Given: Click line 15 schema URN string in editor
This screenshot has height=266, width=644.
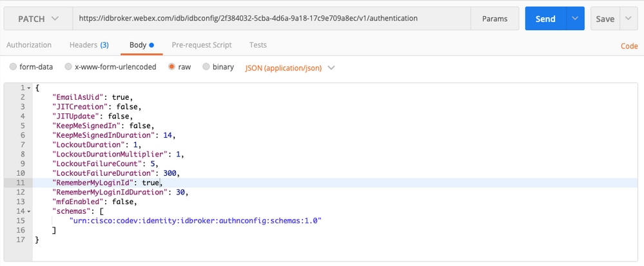Looking at the screenshot, I should [195, 221].
